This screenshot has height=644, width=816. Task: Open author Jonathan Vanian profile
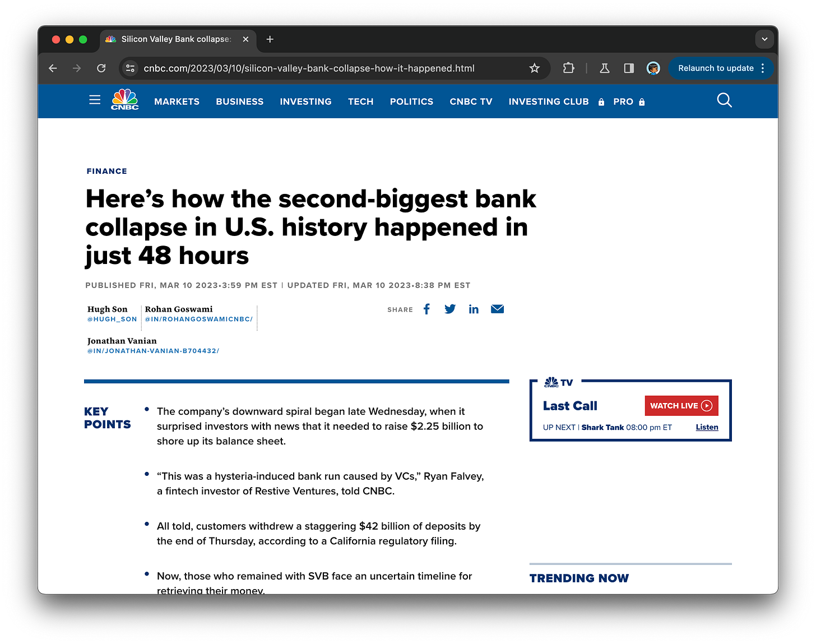(x=122, y=341)
